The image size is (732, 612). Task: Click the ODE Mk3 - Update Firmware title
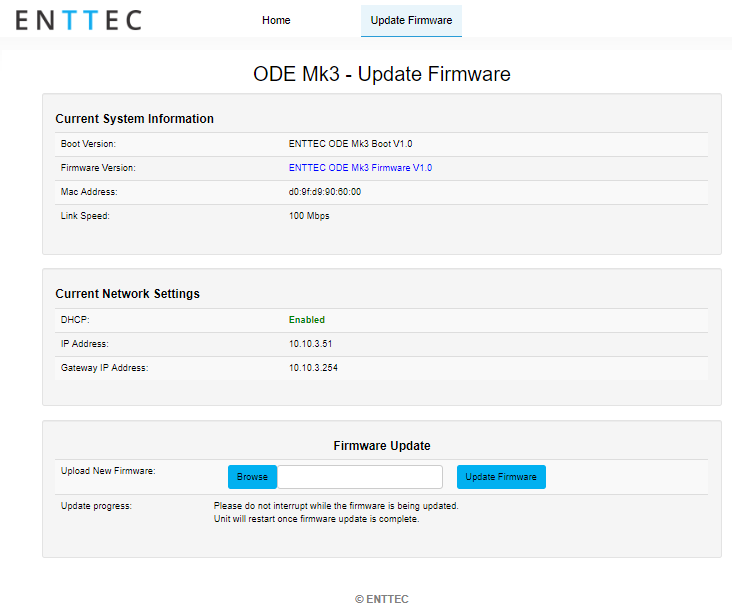click(382, 74)
